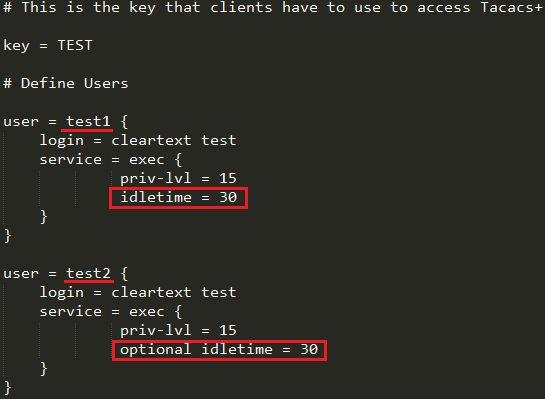545x399 pixels.
Task: Click the optional idletime = 30 line
Action: [x=219, y=349]
